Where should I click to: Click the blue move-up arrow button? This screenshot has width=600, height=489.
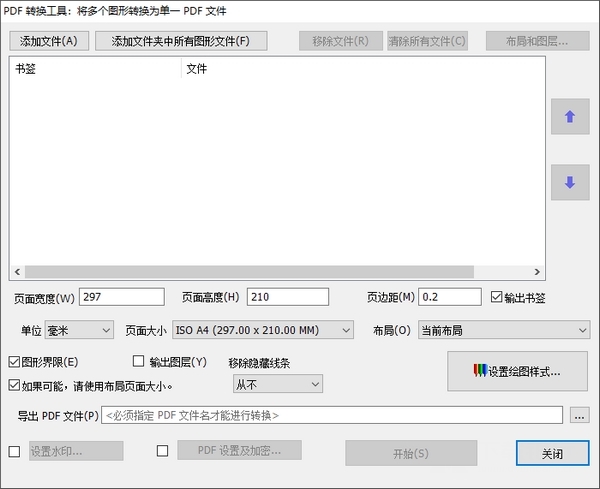(x=570, y=116)
